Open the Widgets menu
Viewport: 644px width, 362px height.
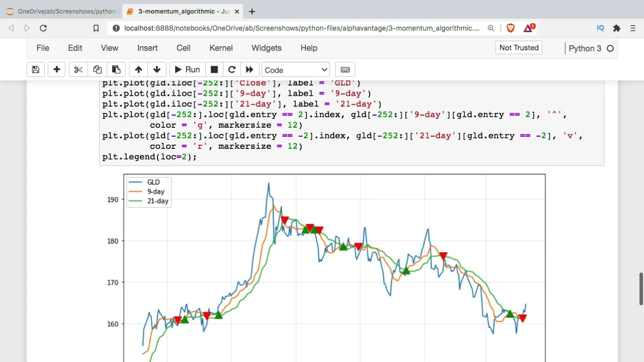tap(266, 48)
